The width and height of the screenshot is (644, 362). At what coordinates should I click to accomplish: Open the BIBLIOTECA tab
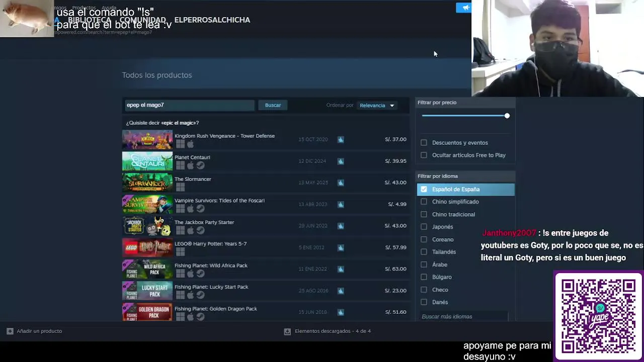(x=90, y=20)
